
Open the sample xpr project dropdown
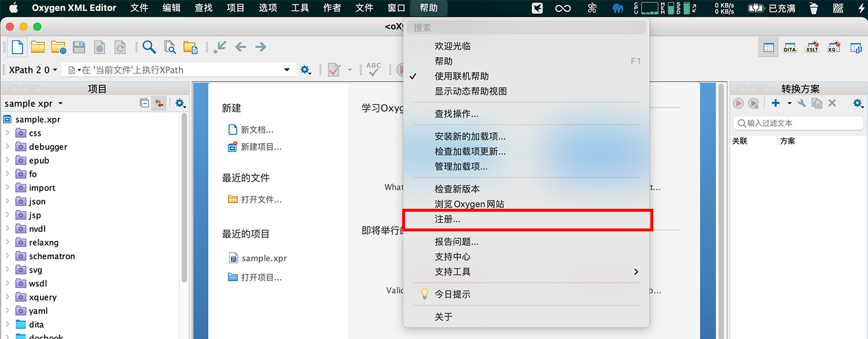coord(34,104)
